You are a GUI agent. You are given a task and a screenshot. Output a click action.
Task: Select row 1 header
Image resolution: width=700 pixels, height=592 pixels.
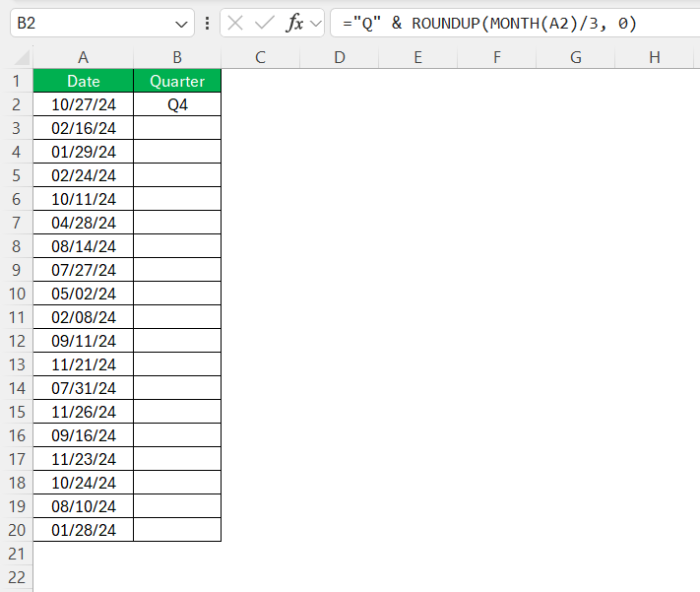click(17, 81)
